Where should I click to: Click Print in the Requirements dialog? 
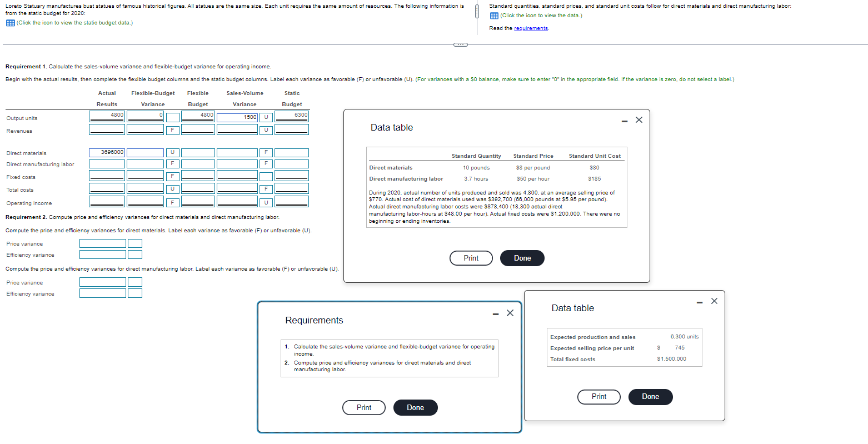364,408
